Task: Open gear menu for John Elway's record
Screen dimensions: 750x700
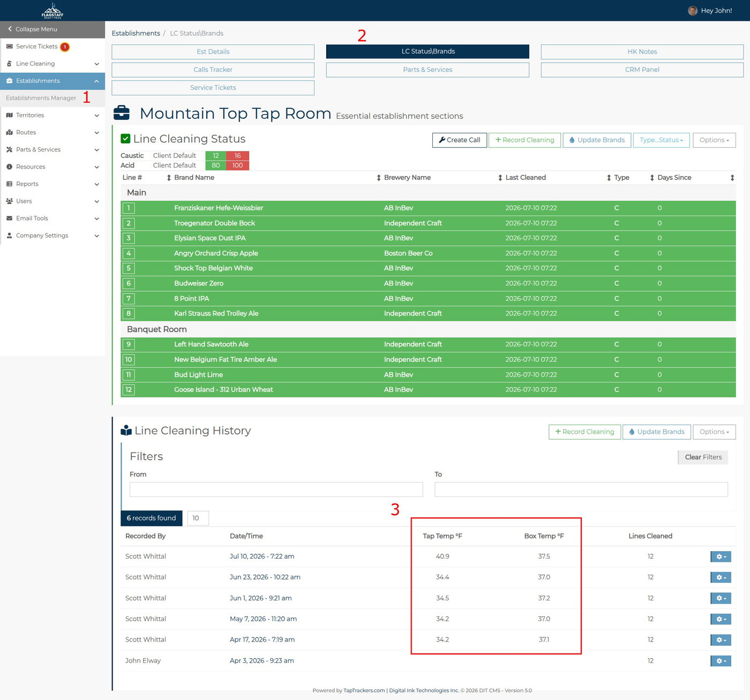Action: tap(721, 661)
